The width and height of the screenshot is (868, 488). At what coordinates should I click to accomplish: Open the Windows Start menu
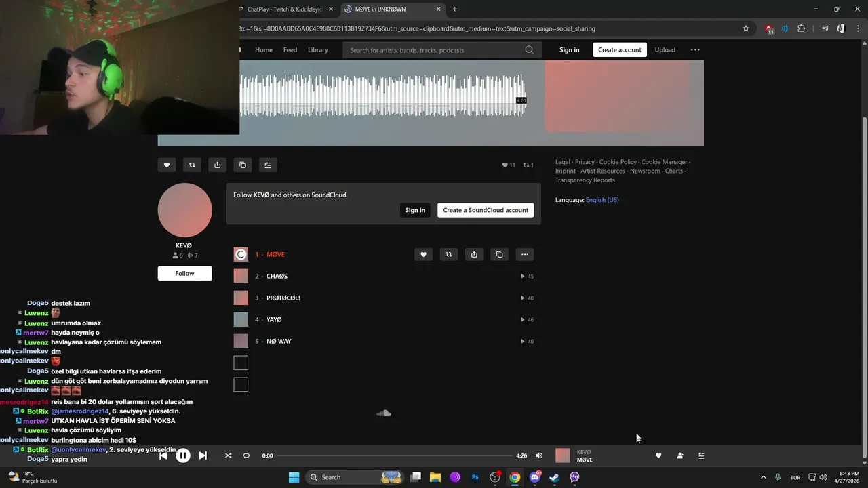tap(294, 477)
